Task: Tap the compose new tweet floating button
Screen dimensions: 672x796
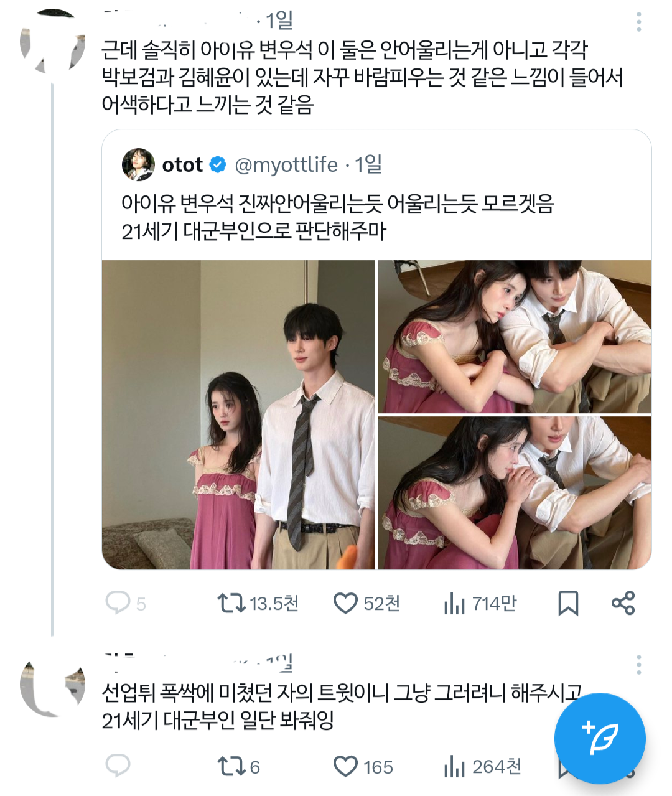Action: pos(600,738)
